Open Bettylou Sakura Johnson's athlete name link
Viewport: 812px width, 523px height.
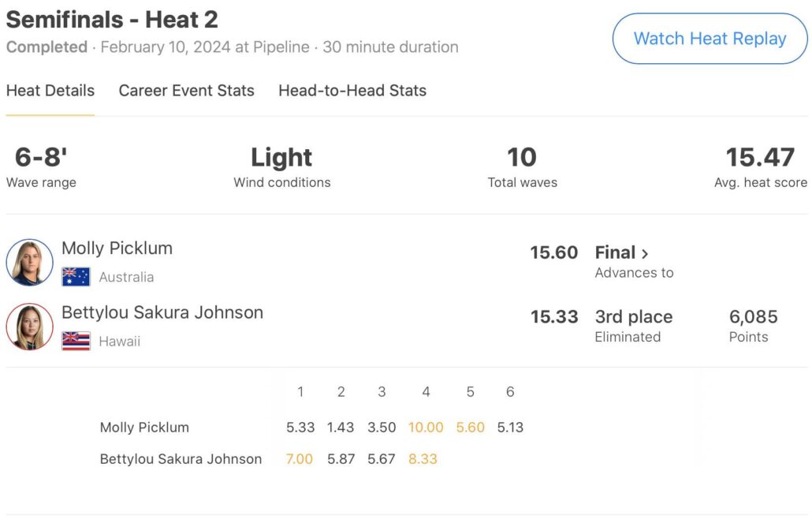tap(162, 312)
